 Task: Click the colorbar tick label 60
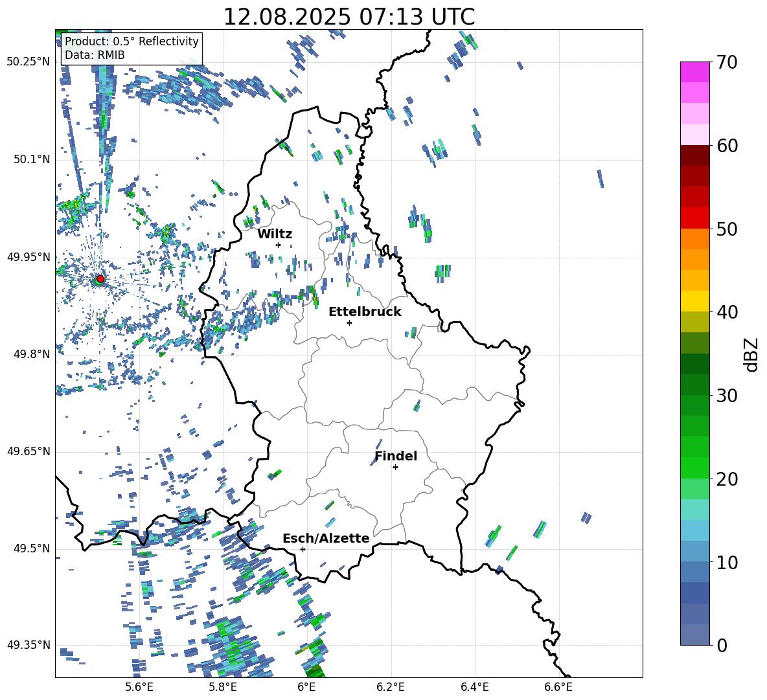[727, 146]
